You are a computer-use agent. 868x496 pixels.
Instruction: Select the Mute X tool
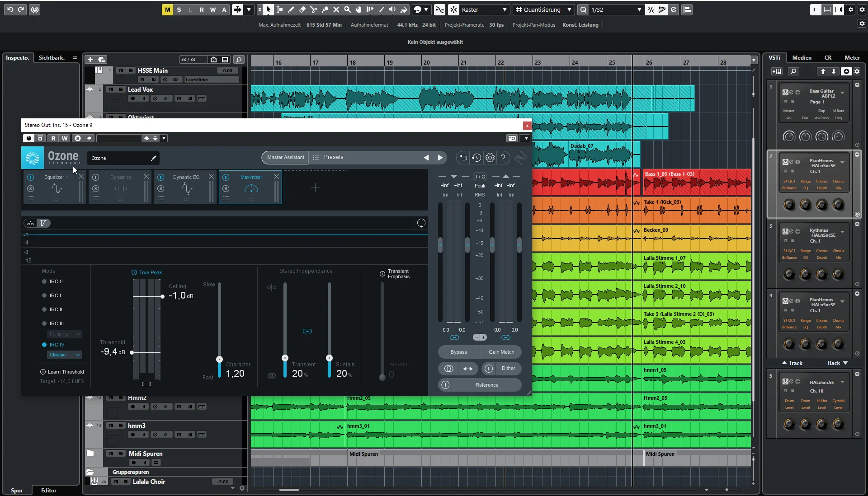point(336,9)
